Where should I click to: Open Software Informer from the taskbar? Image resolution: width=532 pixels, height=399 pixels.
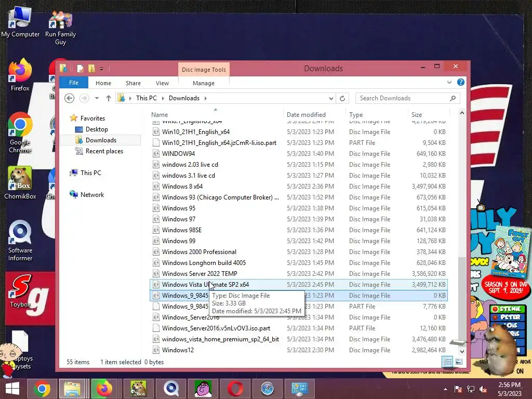pyautogui.click(x=170, y=389)
